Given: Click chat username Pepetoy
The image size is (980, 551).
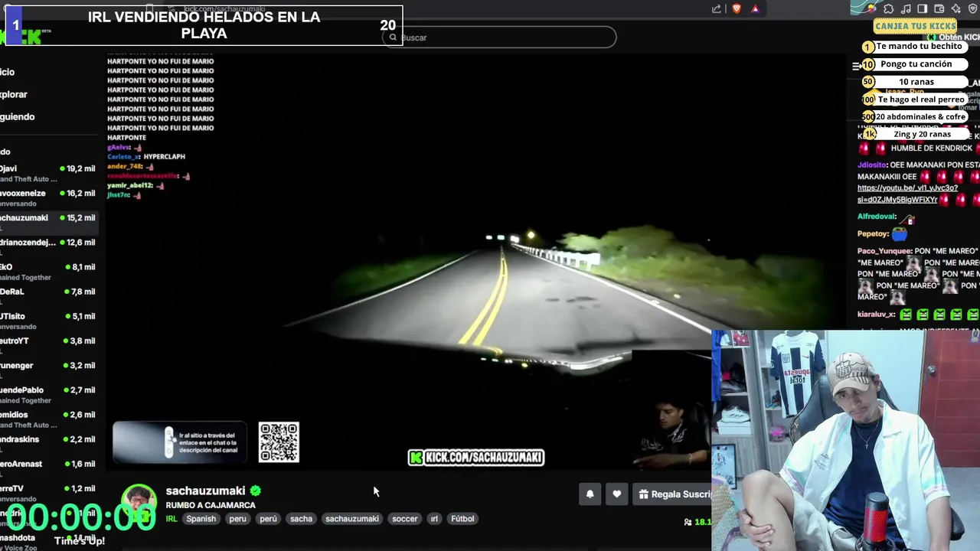Looking at the screenshot, I should pyautogui.click(x=873, y=233).
